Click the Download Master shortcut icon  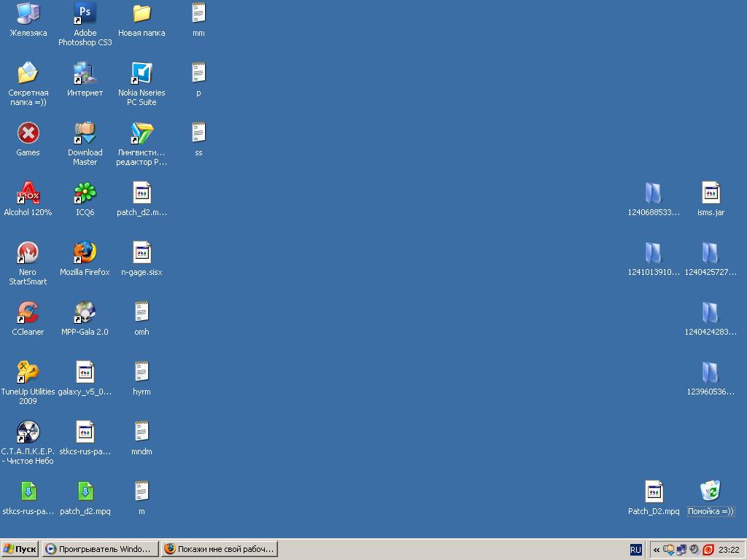click(x=85, y=133)
